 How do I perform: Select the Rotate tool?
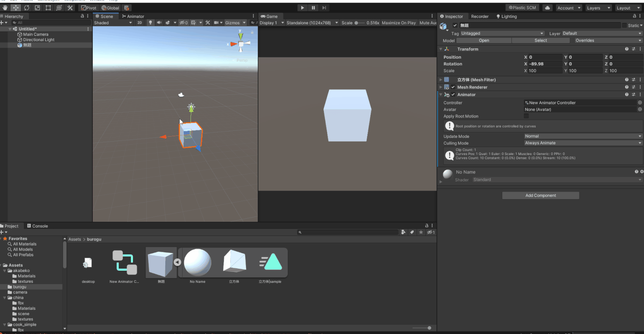26,8
